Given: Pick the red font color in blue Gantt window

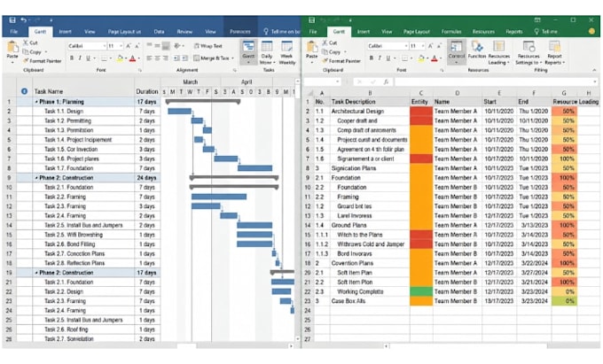Looking at the screenshot, I should point(133,58).
